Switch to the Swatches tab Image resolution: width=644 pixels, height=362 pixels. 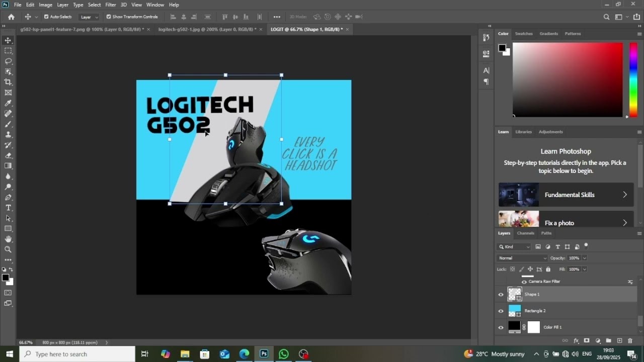pos(524,34)
